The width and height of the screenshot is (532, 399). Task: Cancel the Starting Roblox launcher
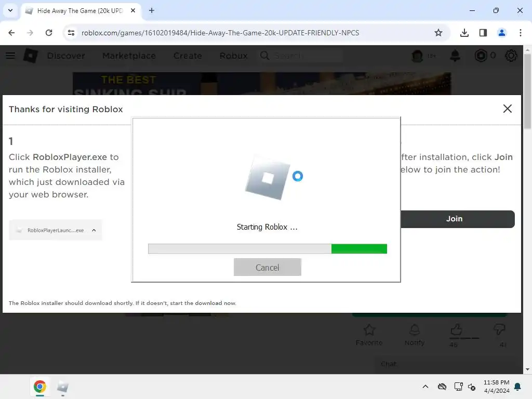(x=268, y=268)
